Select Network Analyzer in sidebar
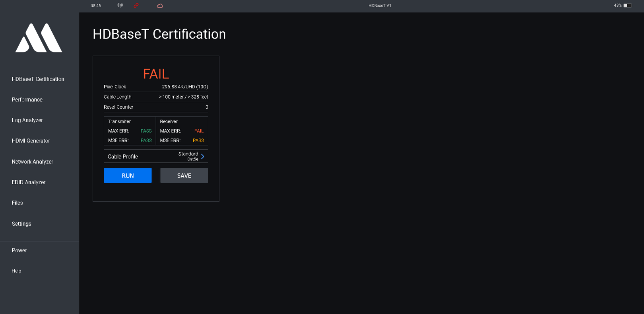Screen dimensions: 644x314 point(32,162)
